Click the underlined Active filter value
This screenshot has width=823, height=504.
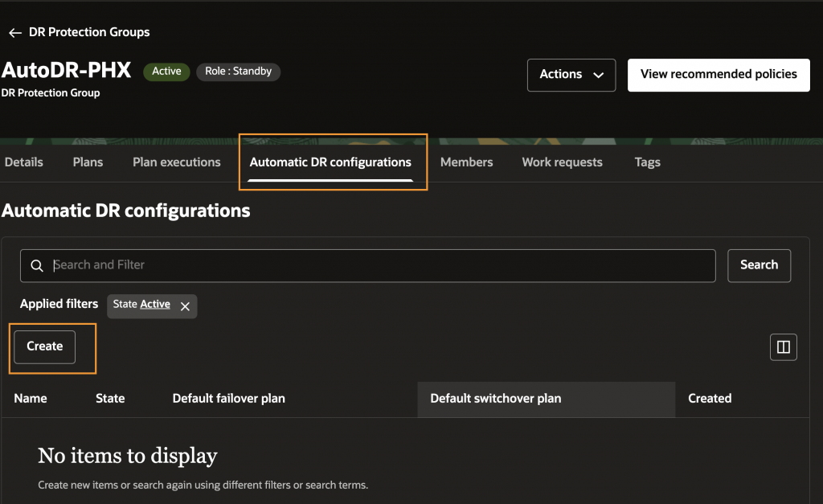click(155, 305)
